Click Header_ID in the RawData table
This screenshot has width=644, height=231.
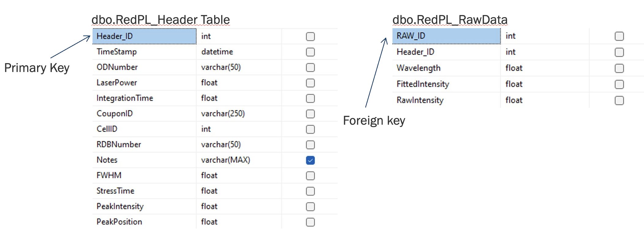coord(415,52)
